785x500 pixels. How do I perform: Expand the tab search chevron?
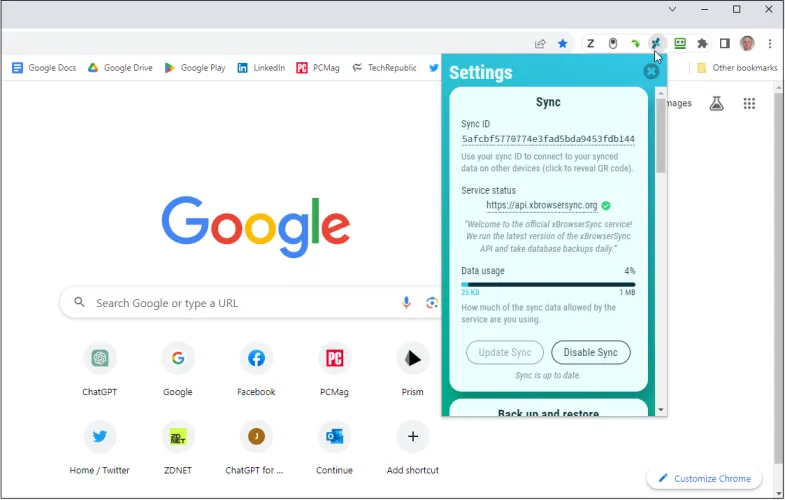point(672,9)
